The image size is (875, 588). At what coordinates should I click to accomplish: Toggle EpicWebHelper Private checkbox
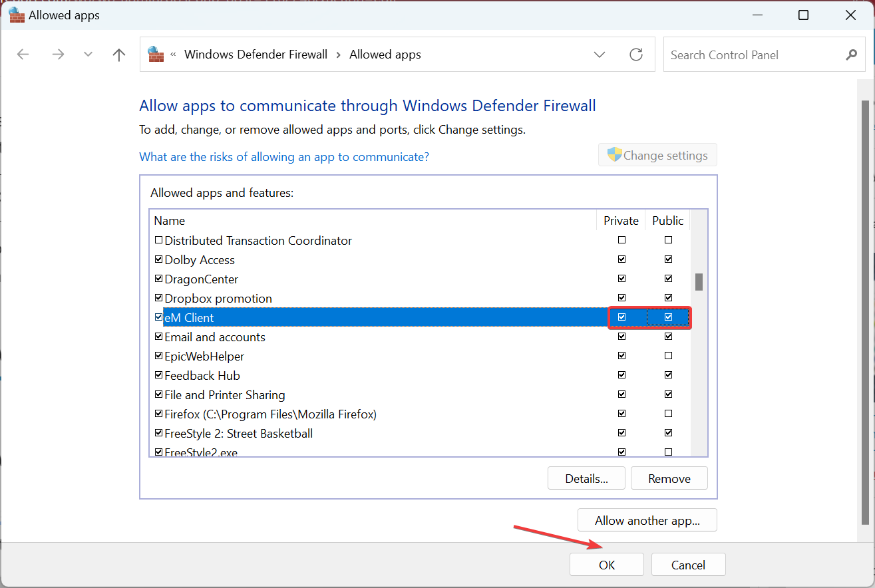(x=621, y=356)
